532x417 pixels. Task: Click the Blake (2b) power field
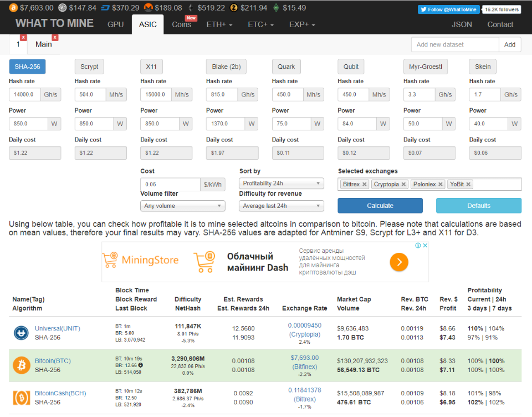click(226, 124)
